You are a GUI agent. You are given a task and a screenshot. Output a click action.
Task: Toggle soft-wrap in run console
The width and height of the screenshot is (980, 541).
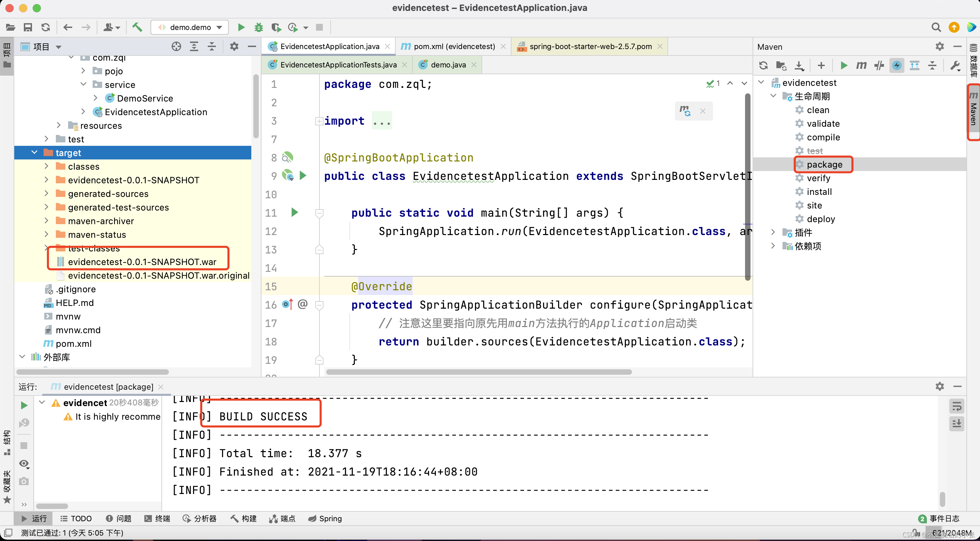coord(957,406)
